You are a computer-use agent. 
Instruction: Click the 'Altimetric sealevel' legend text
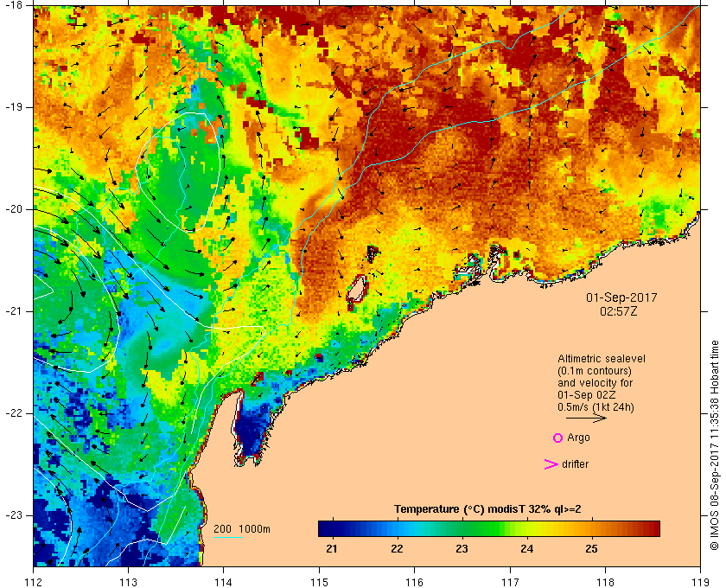(602, 359)
